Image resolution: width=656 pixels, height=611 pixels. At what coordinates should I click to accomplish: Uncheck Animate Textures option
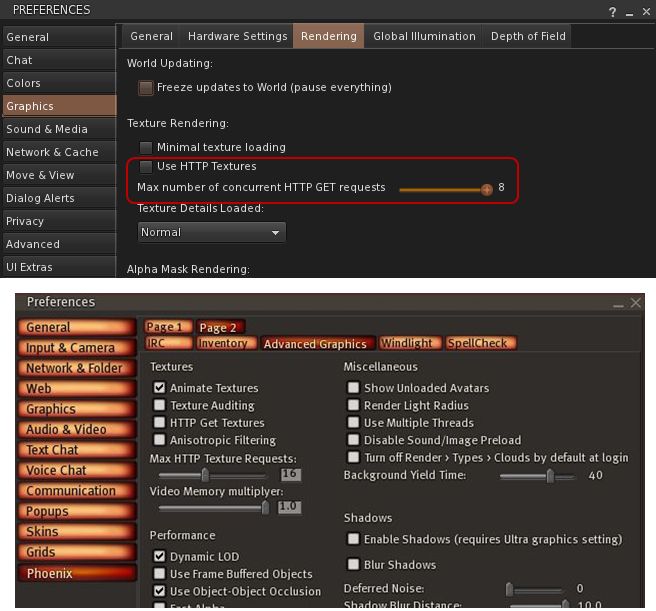159,388
